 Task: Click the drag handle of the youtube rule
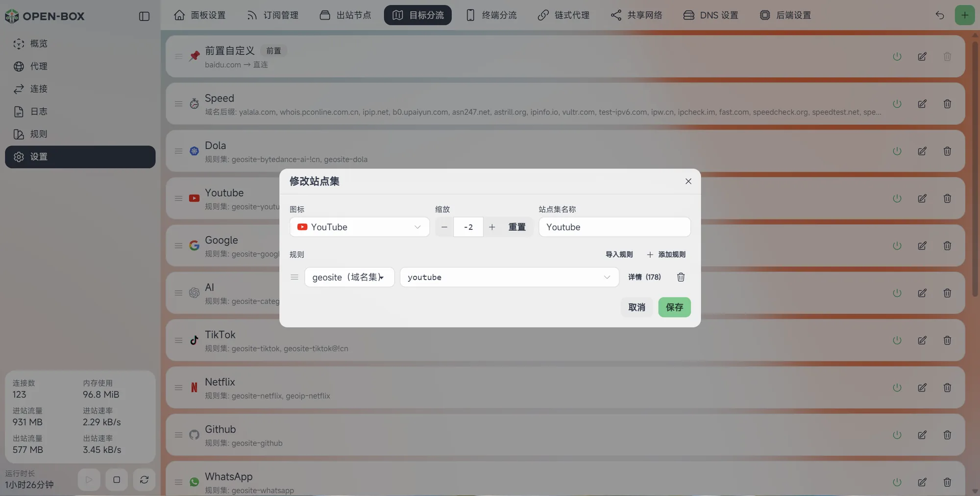point(294,277)
